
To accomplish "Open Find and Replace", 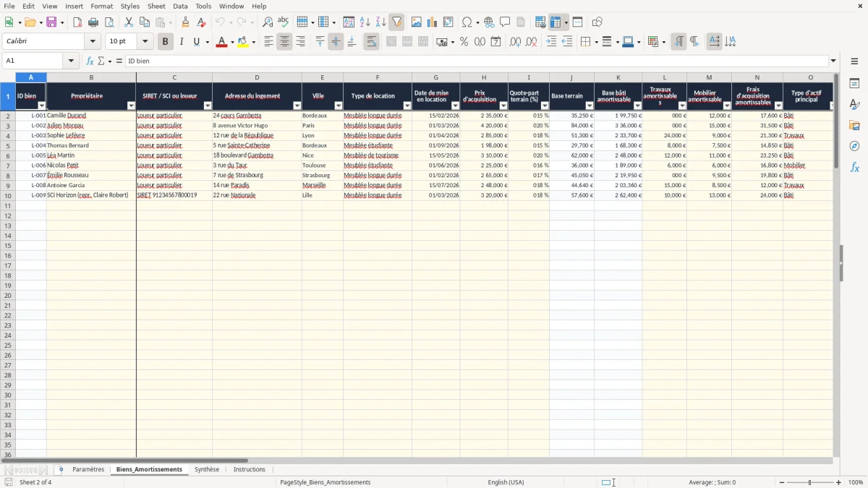I will point(268,22).
